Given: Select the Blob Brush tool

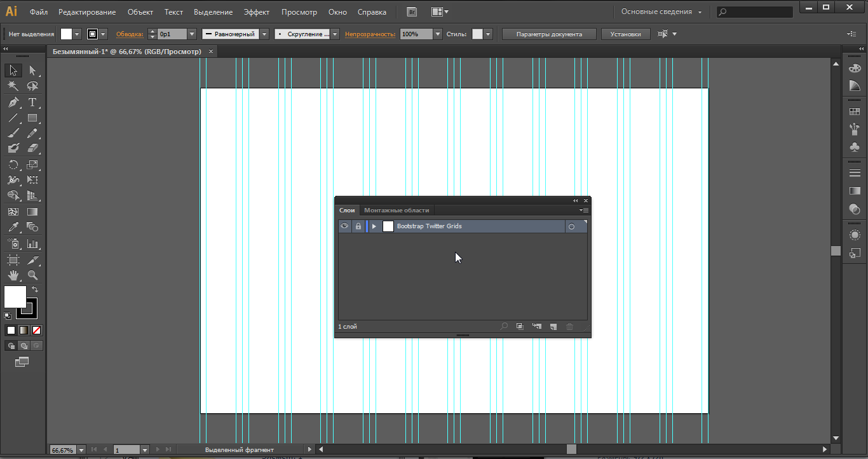Looking at the screenshot, I should [13, 148].
